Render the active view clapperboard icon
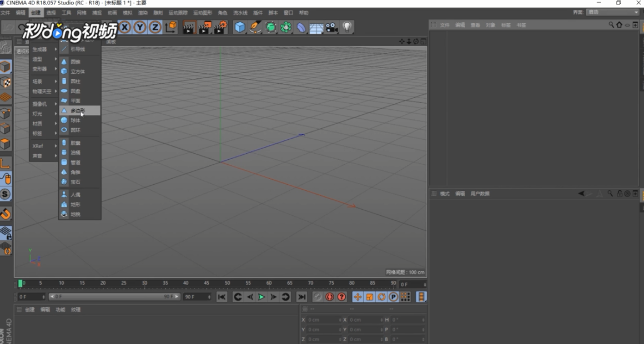This screenshot has height=344, width=644. [x=189, y=28]
